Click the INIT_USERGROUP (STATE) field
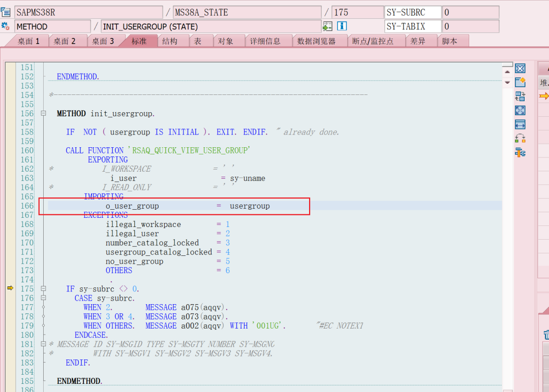 click(x=211, y=26)
